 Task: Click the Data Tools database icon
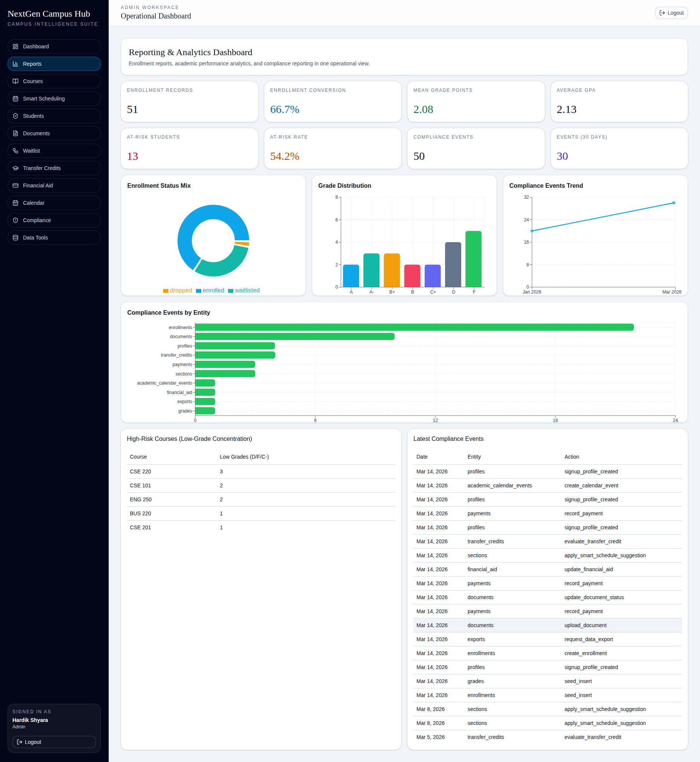(15, 238)
